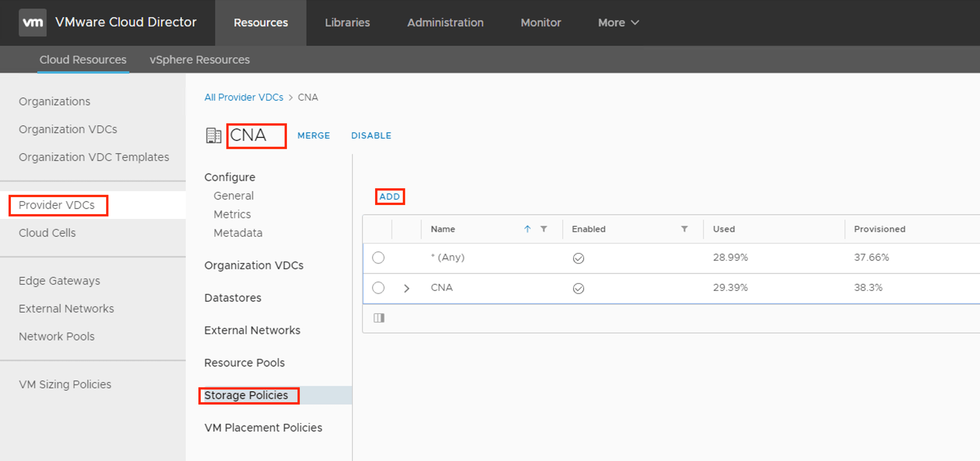980x461 pixels.
Task: Click the DISABLE button for CNA
Action: pyautogui.click(x=371, y=136)
